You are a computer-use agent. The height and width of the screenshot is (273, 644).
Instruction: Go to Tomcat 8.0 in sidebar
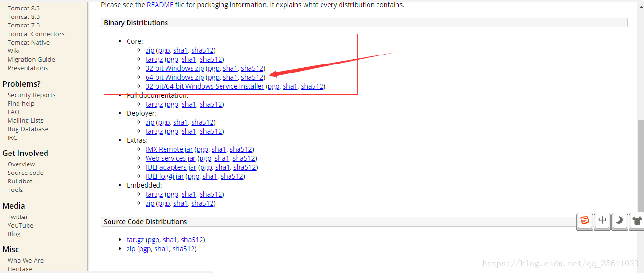(24, 17)
